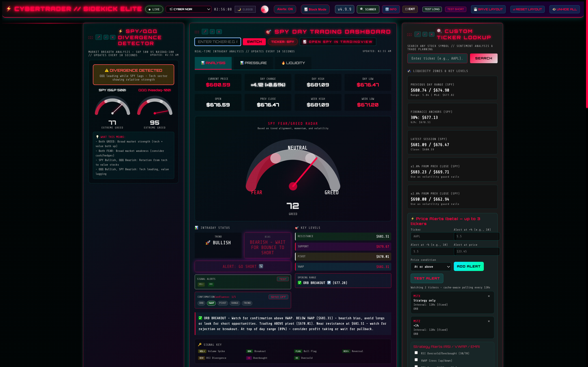Open ORB BREAKOUT via its external link icon
The height and width of the screenshot is (367, 588).
tap(329, 282)
